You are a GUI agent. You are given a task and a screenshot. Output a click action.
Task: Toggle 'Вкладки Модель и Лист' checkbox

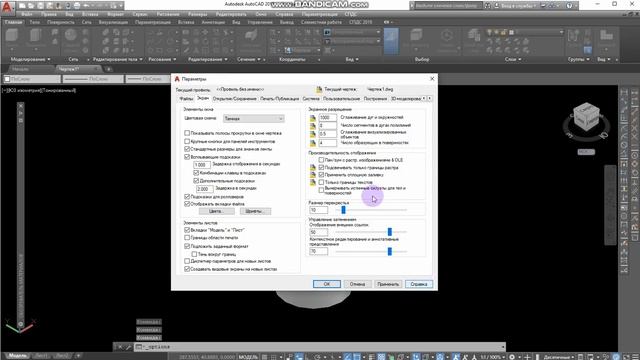[187, 230]
